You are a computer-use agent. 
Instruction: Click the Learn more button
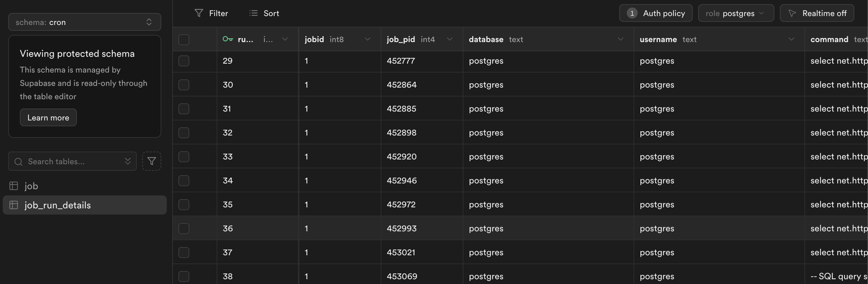click(48, 117)
